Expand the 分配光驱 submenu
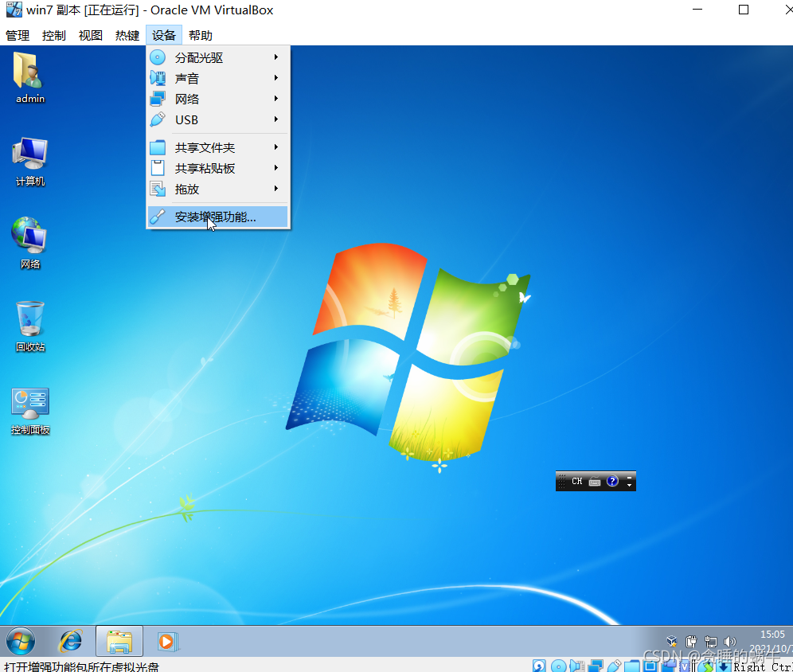The height and width of the screenshot is (672, 793). coord(218,57)
